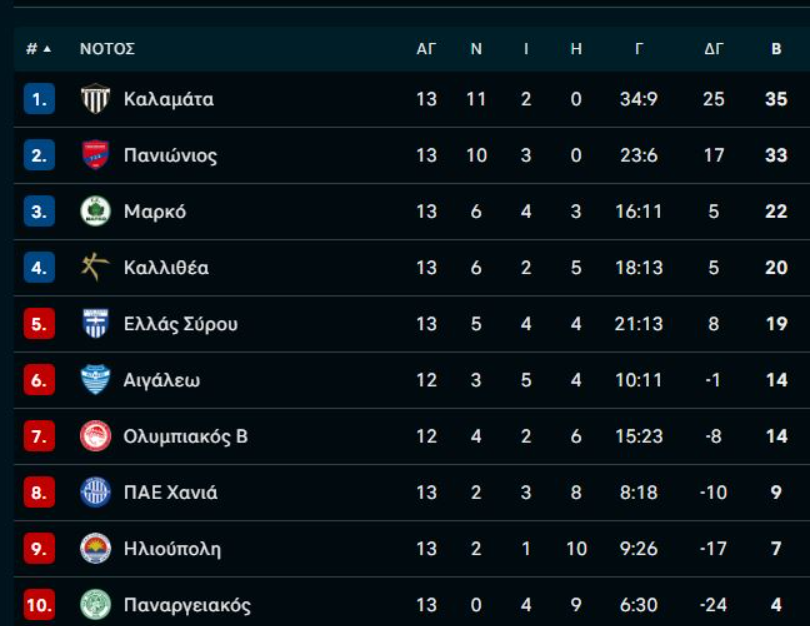Sort standings by the Β points column
The image size is (810, 626).
pyautogui.click(x=776, y=48)
